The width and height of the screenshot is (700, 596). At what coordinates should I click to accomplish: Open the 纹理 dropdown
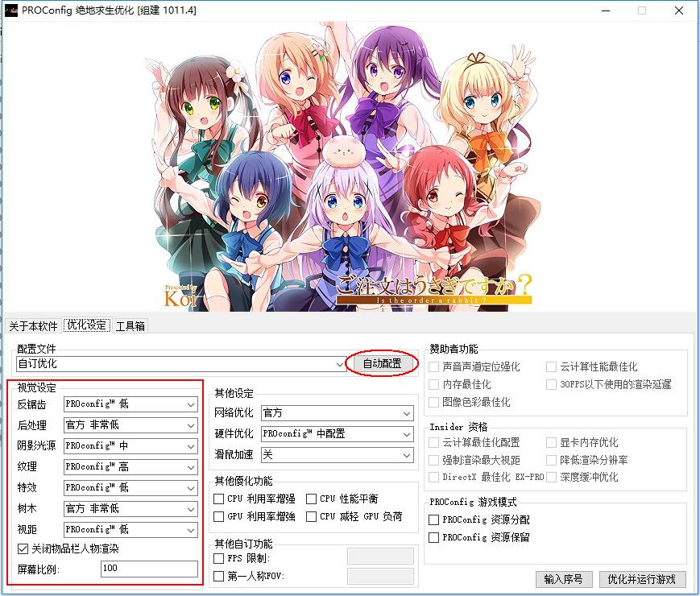pos(130,467)
